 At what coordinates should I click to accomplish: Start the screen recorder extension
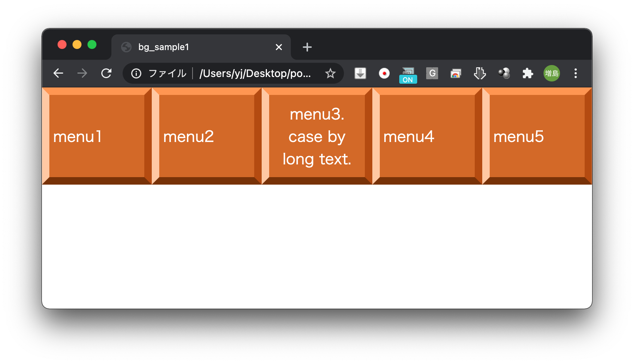coord(384,73)
